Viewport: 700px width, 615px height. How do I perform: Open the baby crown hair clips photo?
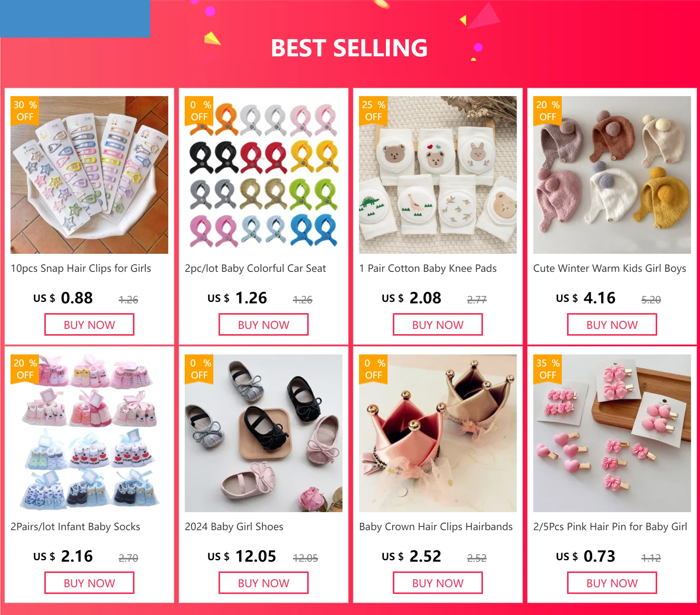tap(438, 433)
